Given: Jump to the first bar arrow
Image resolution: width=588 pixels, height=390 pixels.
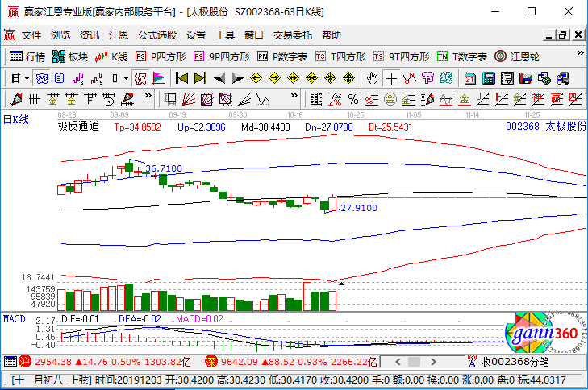Looking at the screenshot, I should [x=181, y=78].
